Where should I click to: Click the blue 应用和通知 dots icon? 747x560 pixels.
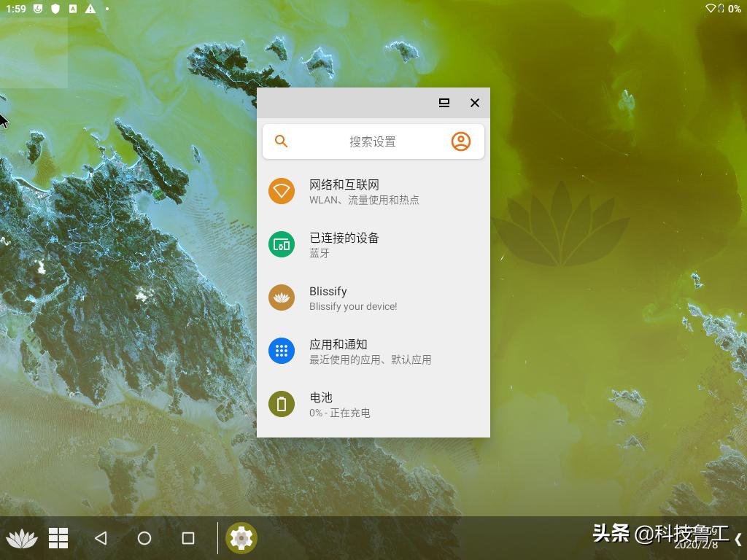click(282, 351)
